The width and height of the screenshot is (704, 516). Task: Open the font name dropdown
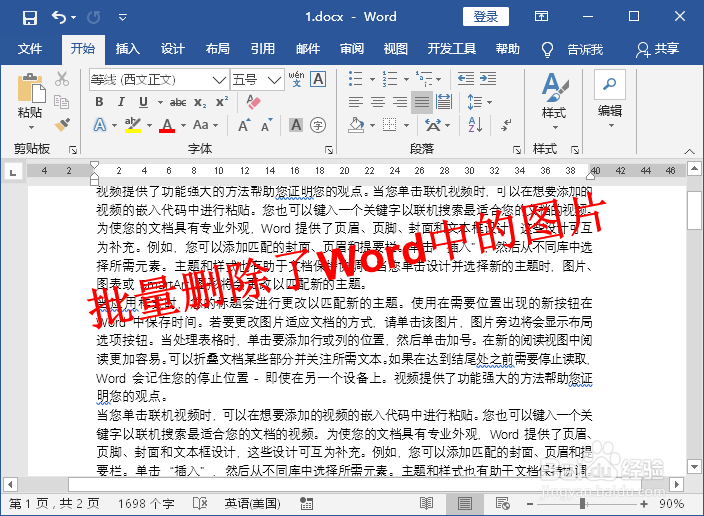point(219,80)
